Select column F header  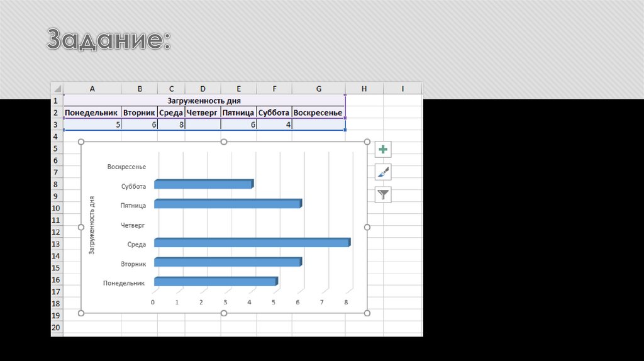tap(274, 89)
